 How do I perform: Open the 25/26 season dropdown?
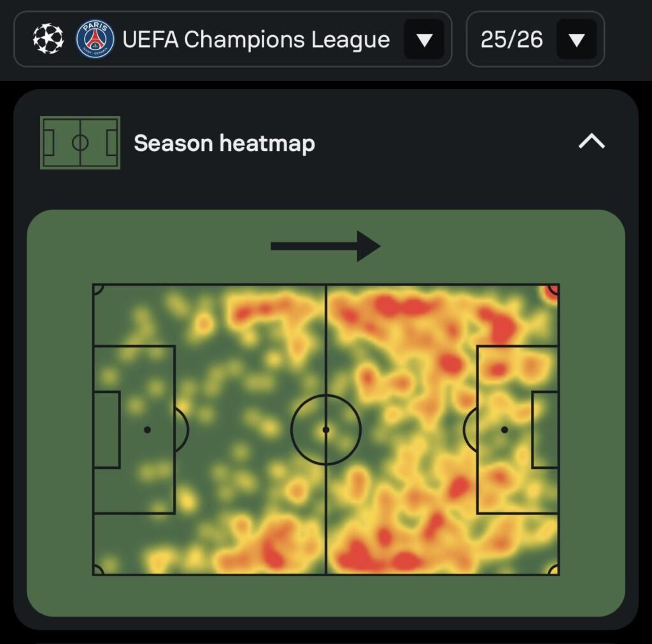tap(576, 39)
